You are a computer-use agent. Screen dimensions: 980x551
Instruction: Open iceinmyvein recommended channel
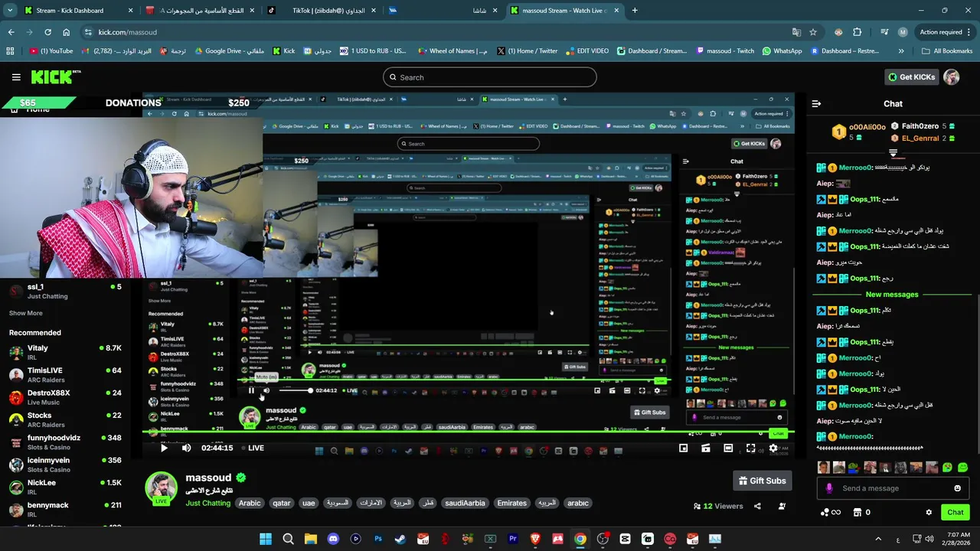click(x=64, y=465)
